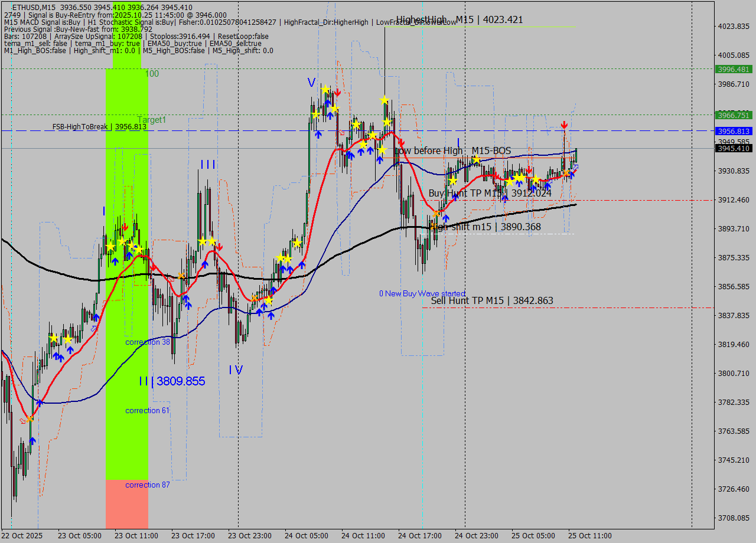Select the wave V label
Screen dimensions: 756x543
pyautogui.click(x=311, y=82)
